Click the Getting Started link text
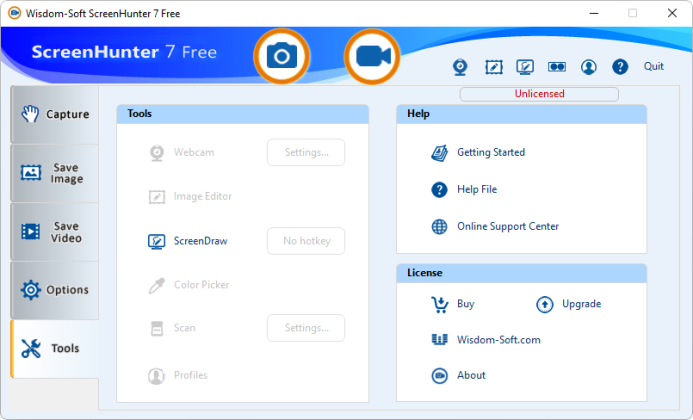 click(491, 153)
